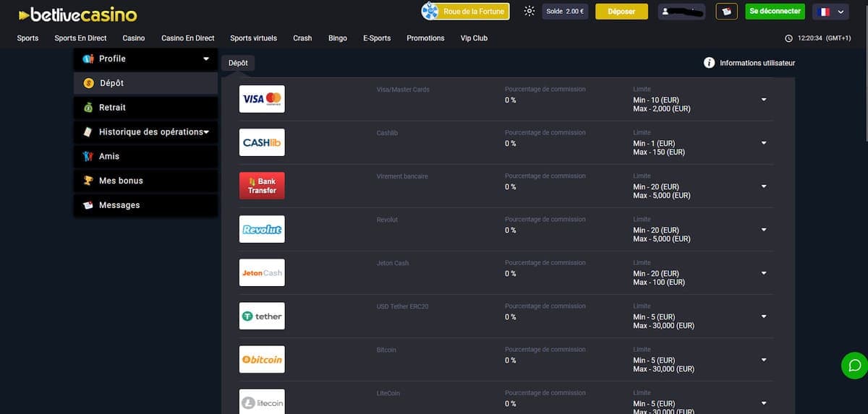
Task: Open the Roue de la Fortune wheel
Action: point(466,12)
